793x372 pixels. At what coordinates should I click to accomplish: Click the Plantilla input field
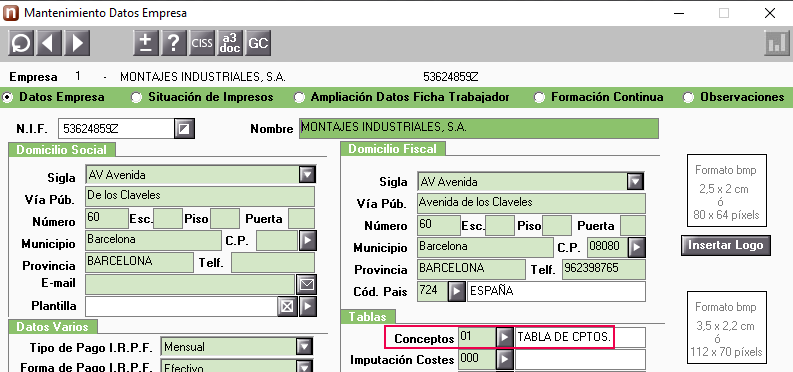181,306
